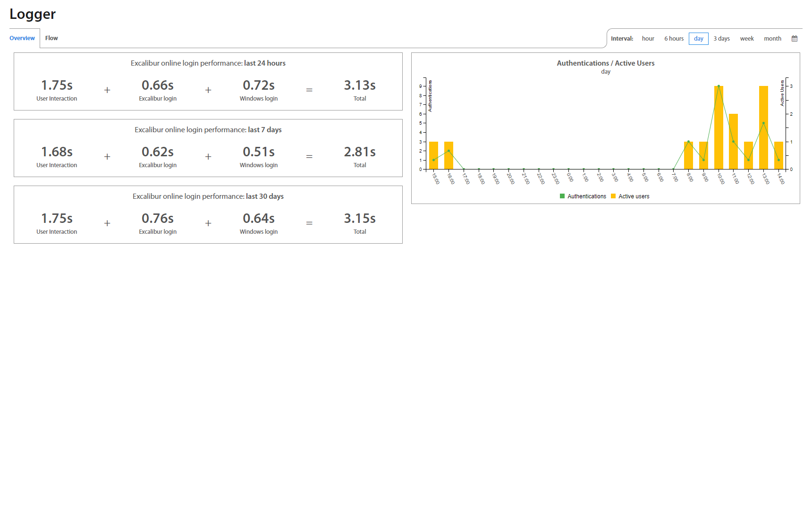Screen dimensions: 812x510
Task: Choose the 6 hours interval
Action: [x=674, y=39]
